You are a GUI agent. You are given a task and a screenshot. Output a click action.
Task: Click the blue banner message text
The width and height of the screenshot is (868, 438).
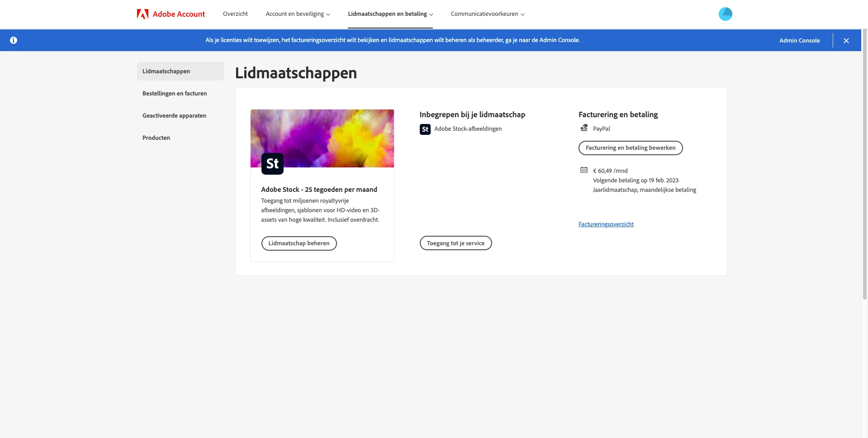pyautogui.click(x=393, y=40)
